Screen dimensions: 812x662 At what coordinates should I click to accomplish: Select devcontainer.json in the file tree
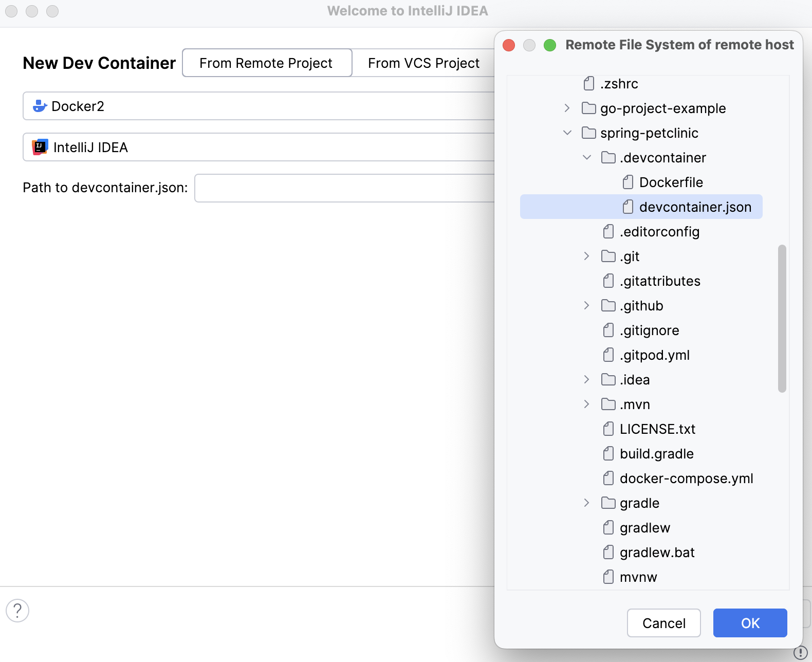click(695, 207)
